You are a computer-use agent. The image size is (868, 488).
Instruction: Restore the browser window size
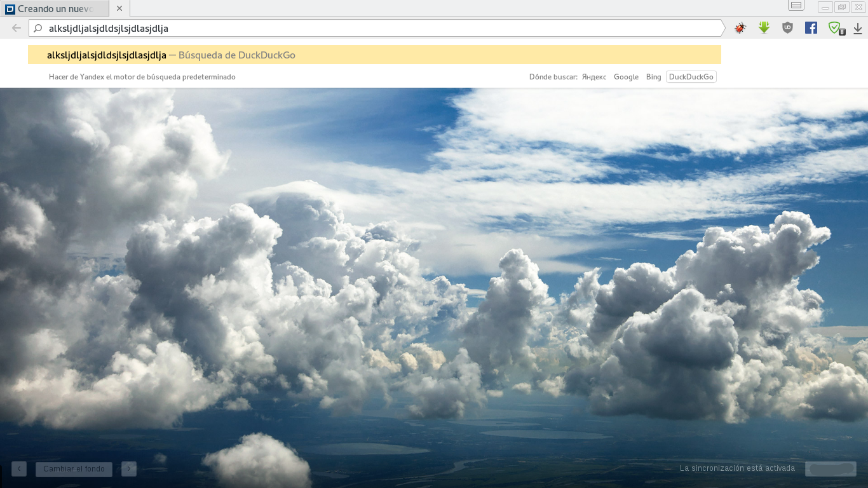tap(842, 7)
